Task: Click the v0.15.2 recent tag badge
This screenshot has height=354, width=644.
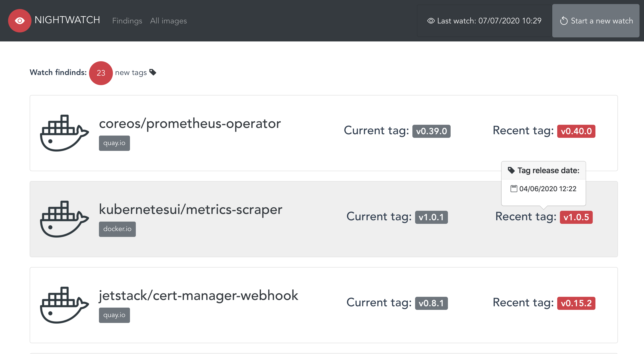Action: 576,303
